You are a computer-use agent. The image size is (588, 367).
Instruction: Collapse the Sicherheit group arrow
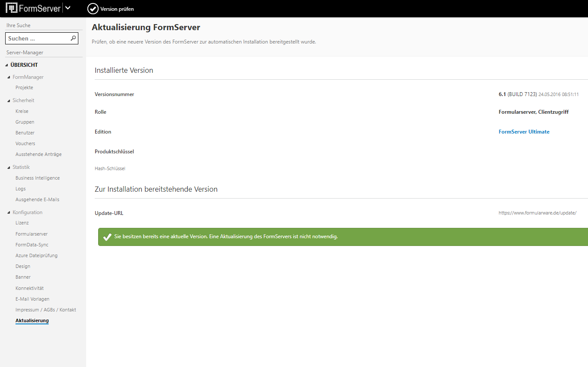[9, 101]
